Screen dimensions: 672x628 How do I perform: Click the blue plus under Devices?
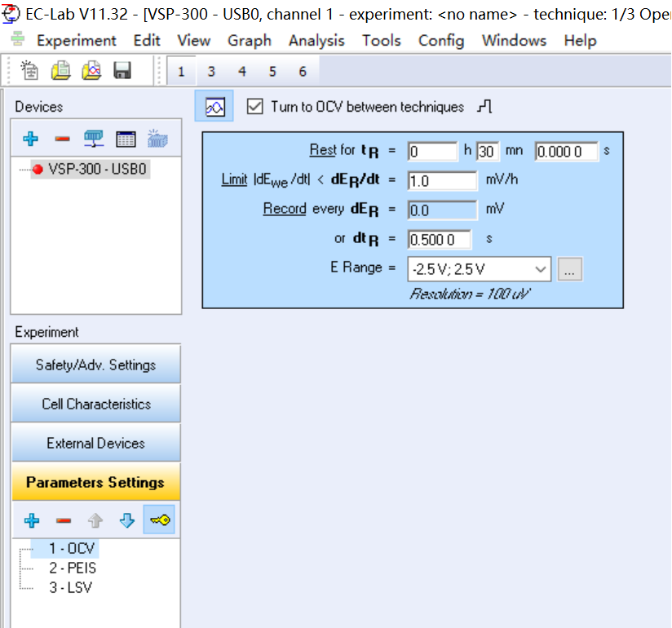(x=30, y=139)
